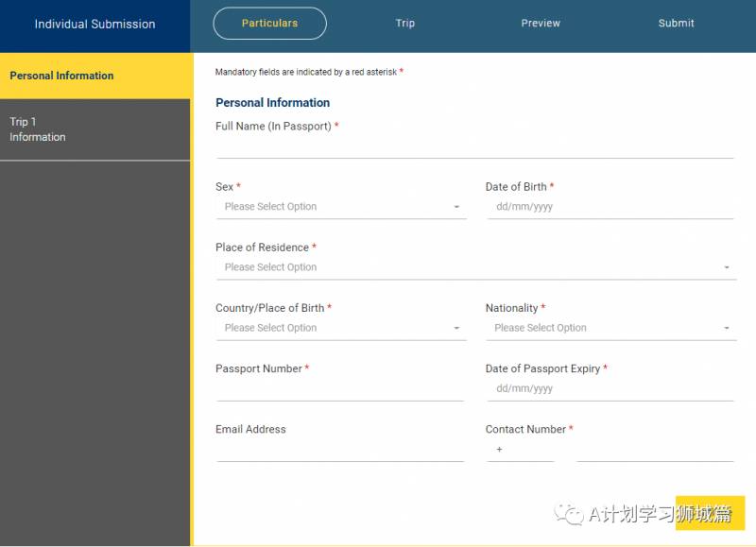Open Trip 1 Information in the sidebar
This screenshot has width=756, height=547.
(94, 129)
